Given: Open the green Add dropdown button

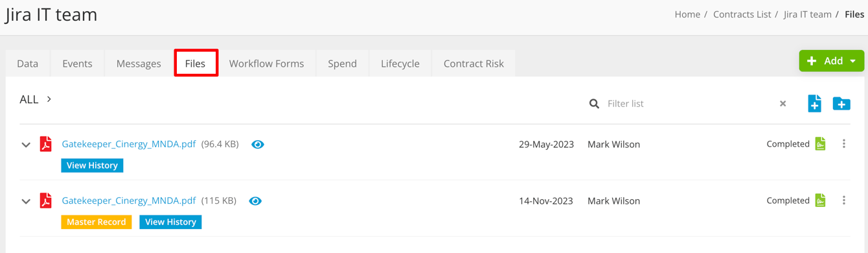Looking at the screenshot, I should pyautogui.click(x=832, y=61).
